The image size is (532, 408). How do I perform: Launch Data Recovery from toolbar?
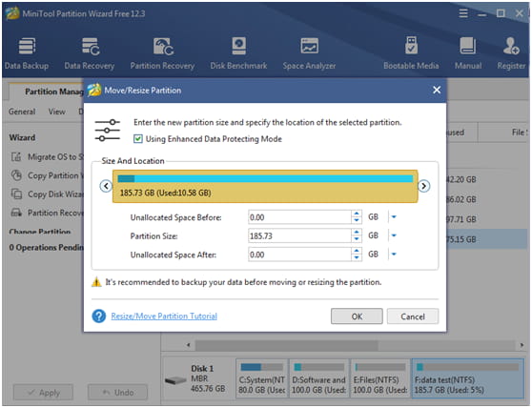[x=90, y=53]
